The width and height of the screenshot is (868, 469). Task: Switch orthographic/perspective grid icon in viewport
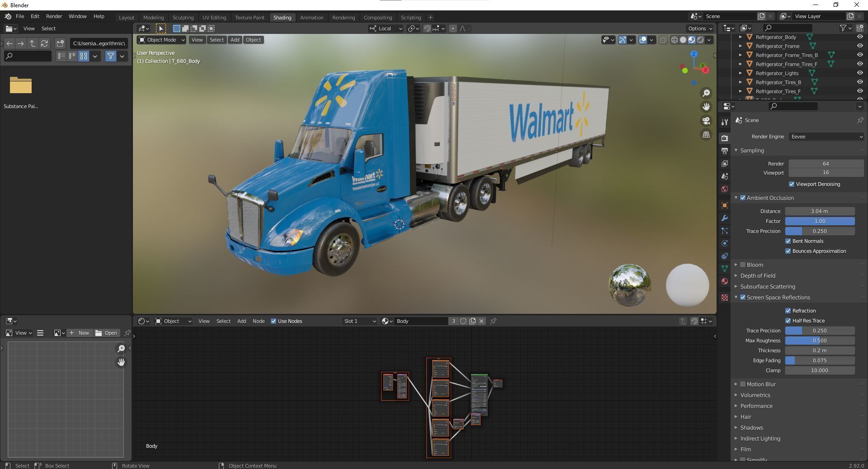pyautogui.click(x=706, y=135)
